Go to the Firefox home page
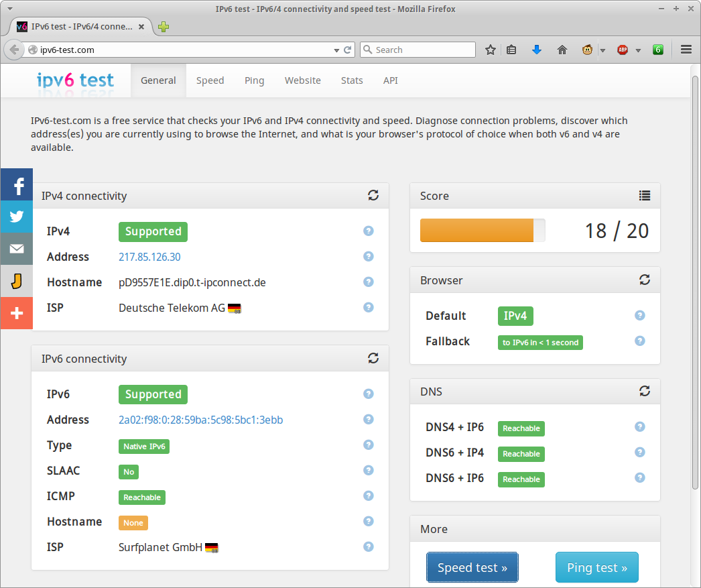Viewport: 701px width, 588px height. (x=562, y=50)
